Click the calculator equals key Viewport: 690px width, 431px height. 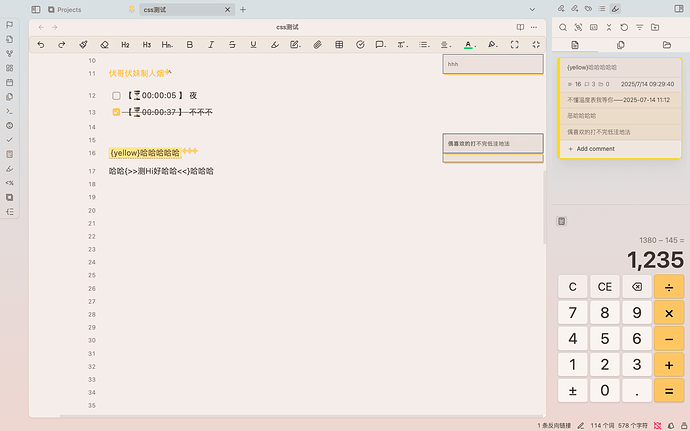(x=669, y=390)
